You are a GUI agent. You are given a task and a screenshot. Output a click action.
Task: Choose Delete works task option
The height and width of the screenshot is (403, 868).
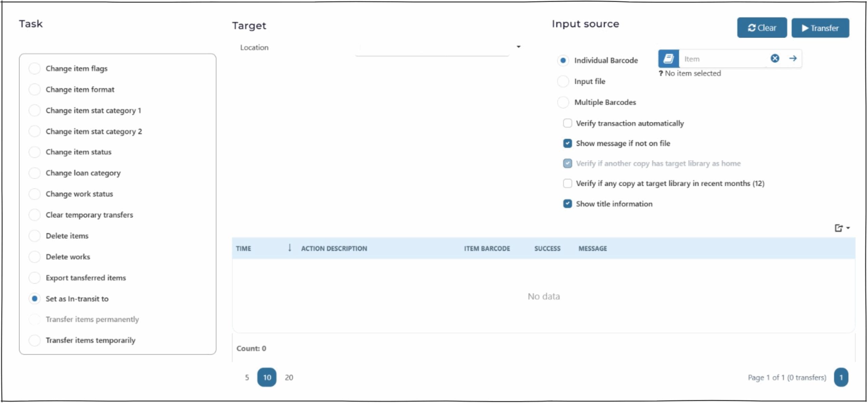coord(35,257)
